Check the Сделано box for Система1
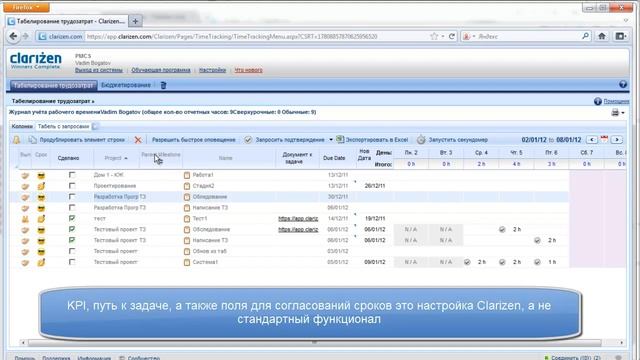Viewport: 640px width, 360px height. coord(72,262)
